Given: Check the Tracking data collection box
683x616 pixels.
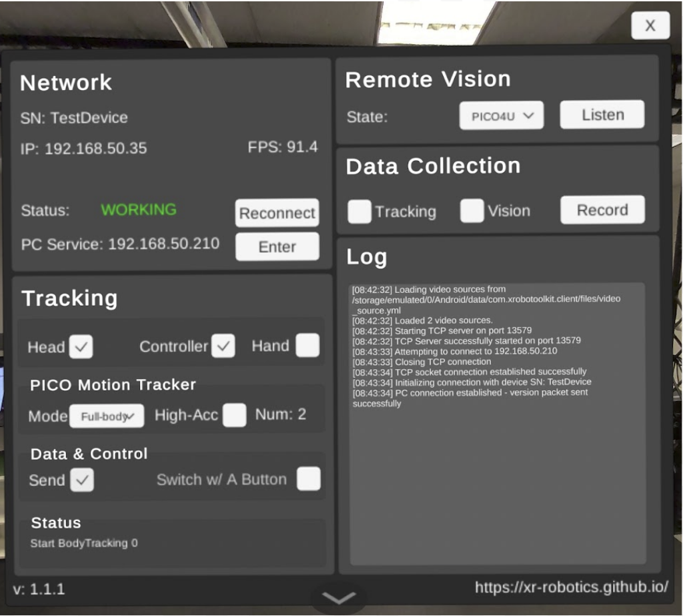Looking at the screenshot, I should [360, 212].
